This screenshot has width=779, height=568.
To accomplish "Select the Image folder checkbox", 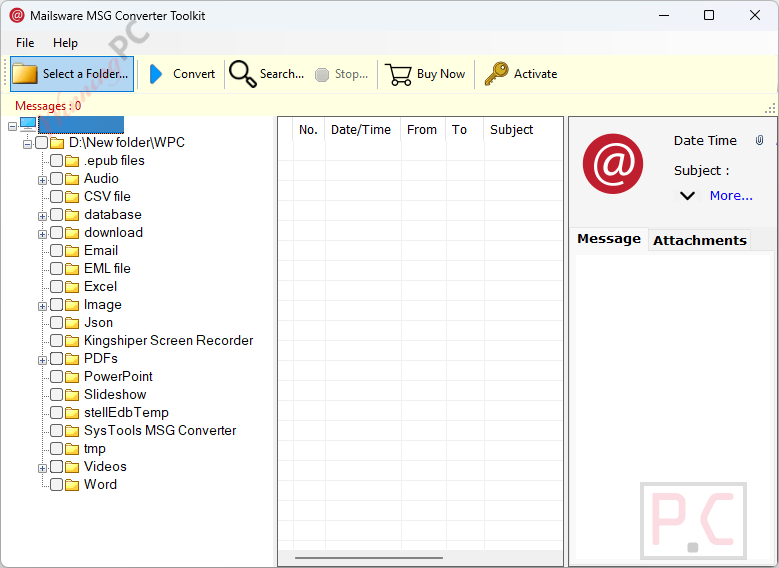I will (57, 305).
